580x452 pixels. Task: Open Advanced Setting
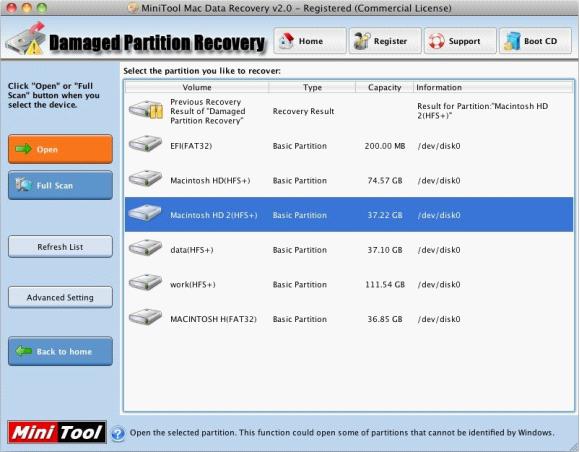(x=60, y=297)
